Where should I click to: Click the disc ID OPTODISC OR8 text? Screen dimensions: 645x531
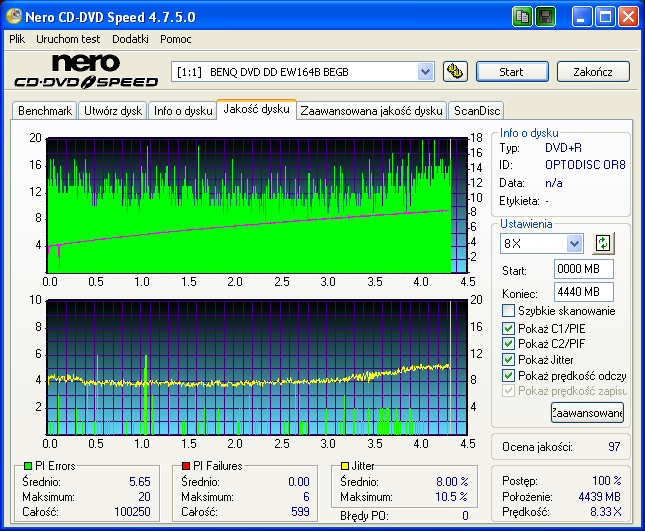pos(585,165)
